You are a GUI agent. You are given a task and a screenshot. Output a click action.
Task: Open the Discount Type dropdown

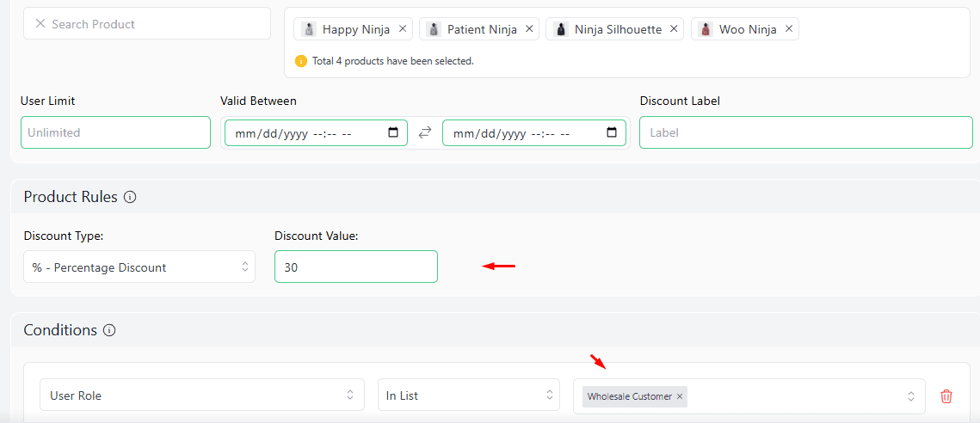click(x=139, y=267)
